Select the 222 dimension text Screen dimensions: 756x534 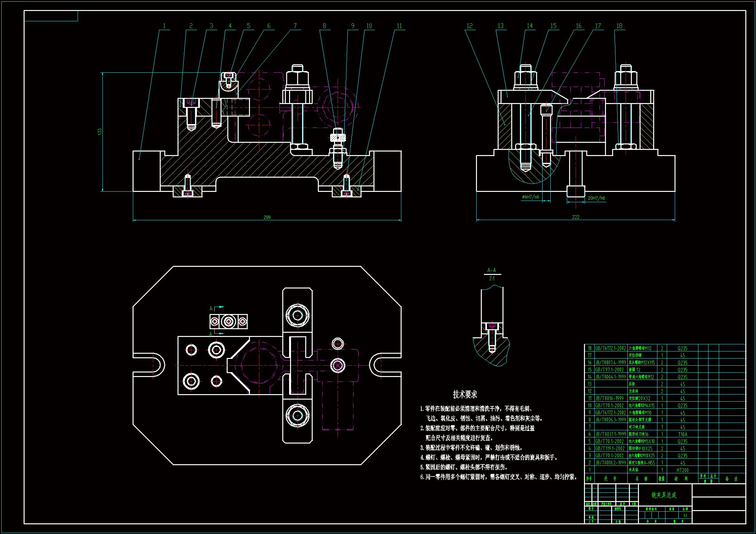click(576, 217)
